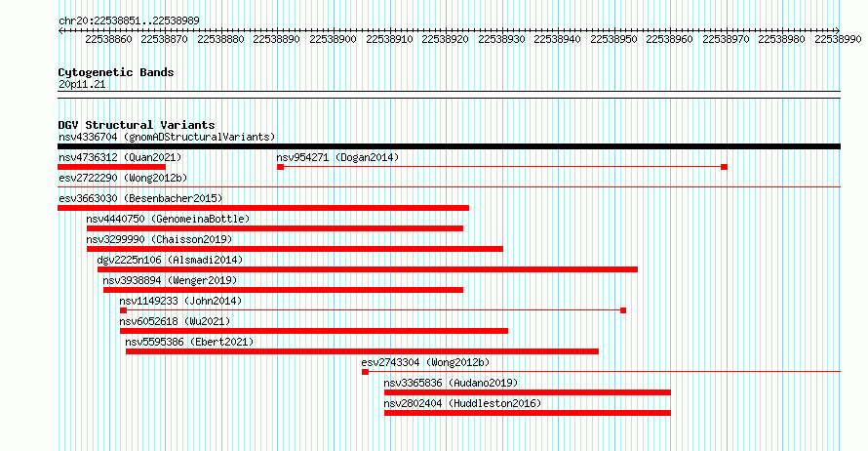This screenshot has width=868, height=451.
Task: Click the chr20:22538851..22538989 region label
Action: 129,20
